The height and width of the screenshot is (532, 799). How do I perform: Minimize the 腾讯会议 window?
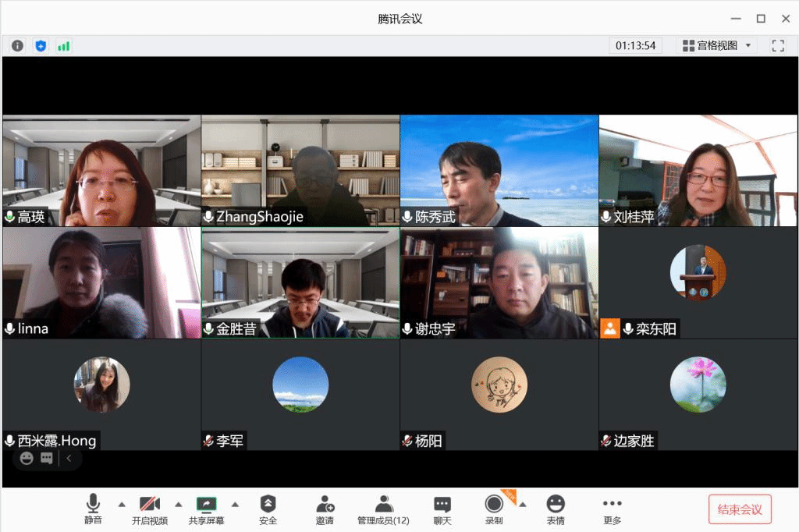tap(736, 19)
